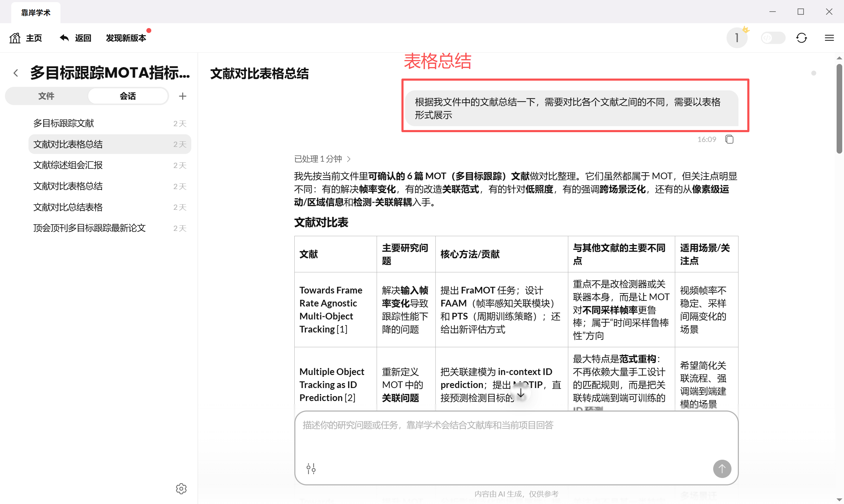Viewport: 844px width, 504px height.
Task: Click the 返回 back arrow icon
Action: (64, 38)
